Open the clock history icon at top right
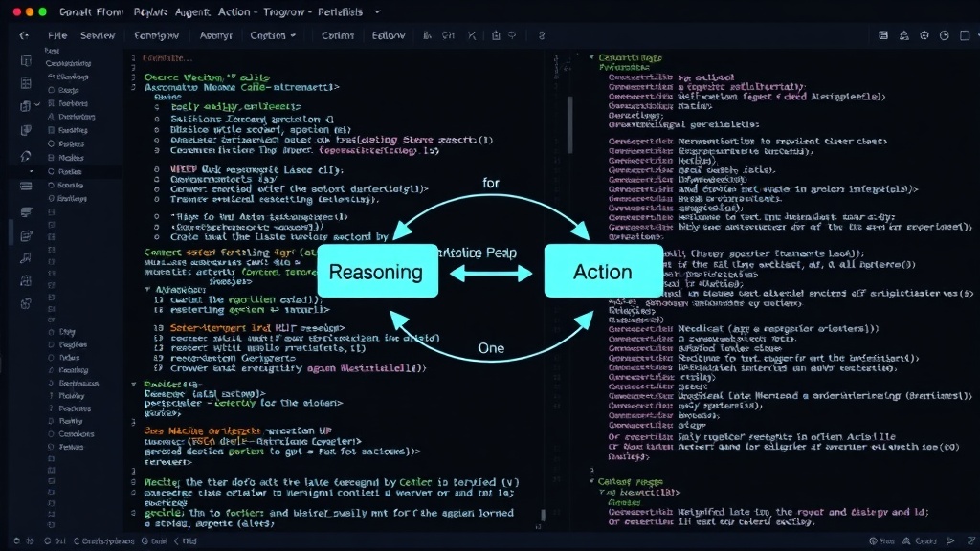The width and height of the screenshot is (980, 551). [x=945, y=35]
